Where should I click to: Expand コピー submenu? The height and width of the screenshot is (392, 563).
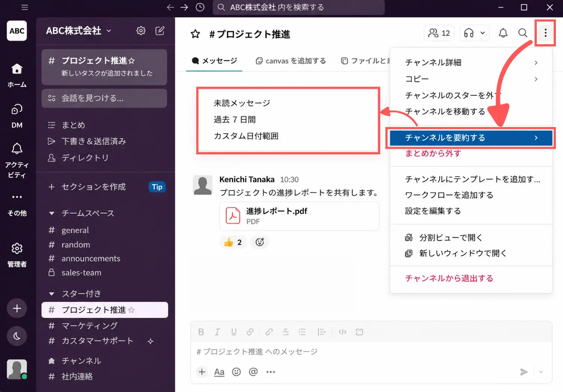coord(471,79)
